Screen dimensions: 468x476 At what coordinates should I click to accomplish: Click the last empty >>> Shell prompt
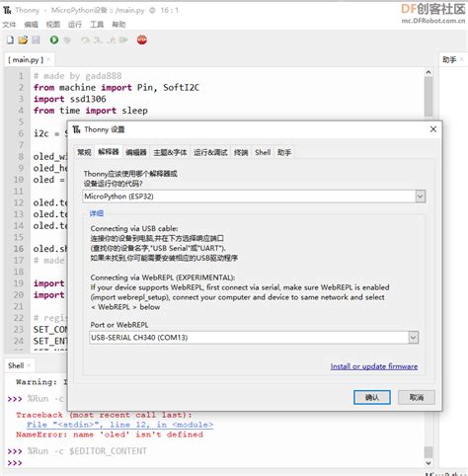point(15,463)
